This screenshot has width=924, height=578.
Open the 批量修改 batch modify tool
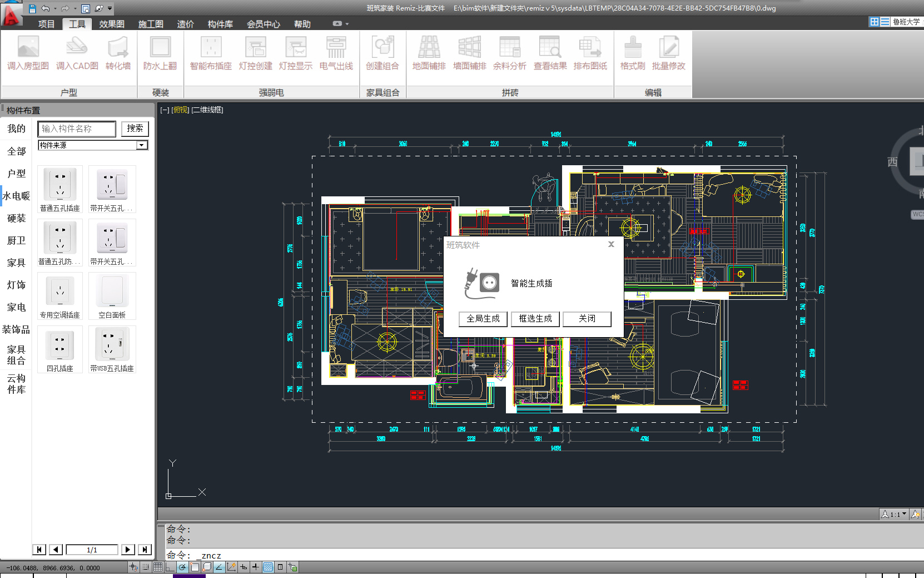[x=668, y=53]
